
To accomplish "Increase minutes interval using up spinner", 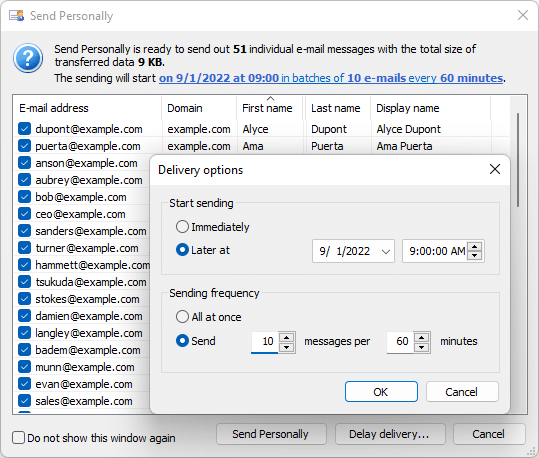I will 421,337.
